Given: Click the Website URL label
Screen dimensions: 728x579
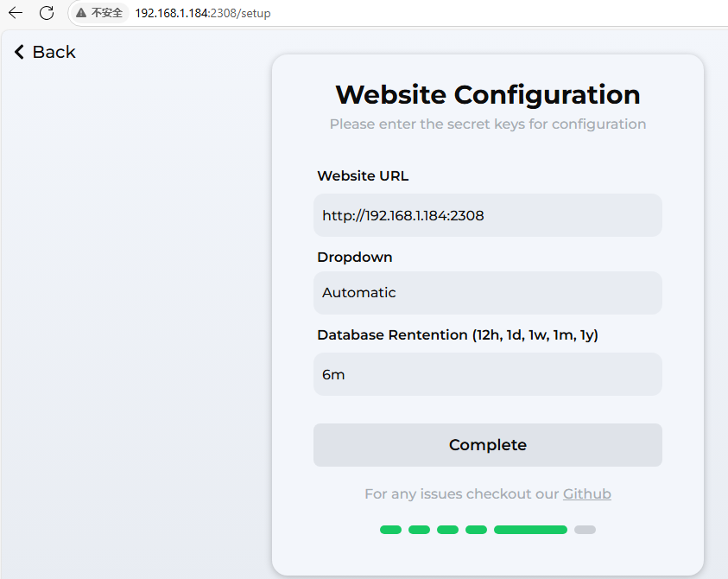Looking at the screenshot, I should click(363, 176).
